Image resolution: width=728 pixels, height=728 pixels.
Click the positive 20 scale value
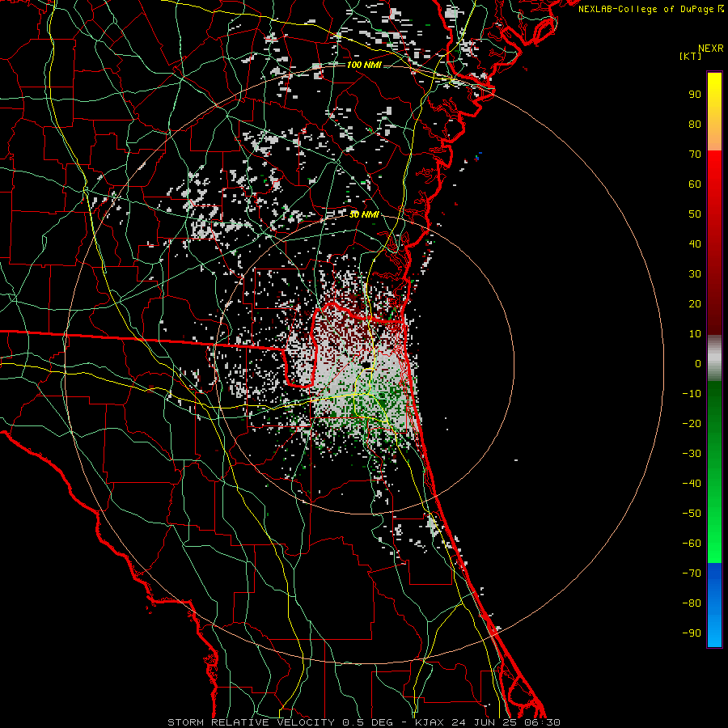coord(695,304)
